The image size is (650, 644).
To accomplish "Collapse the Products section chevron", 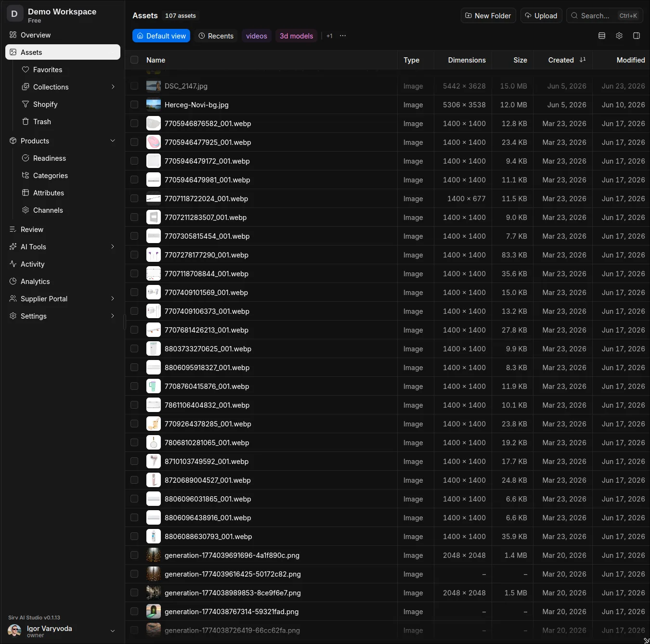I will pos(113,141).
